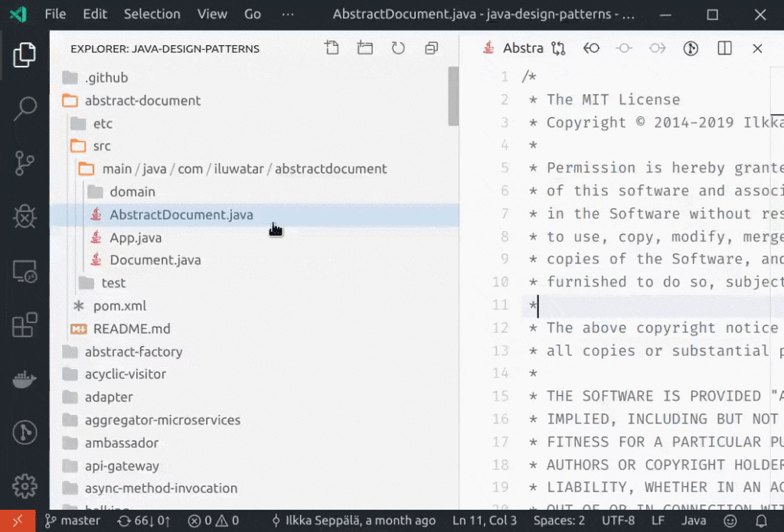Toggle the Explorer sidebar visibility
The width and height of the screenshot is (784, 532).
pyautogui.click(x=24, y=56)
